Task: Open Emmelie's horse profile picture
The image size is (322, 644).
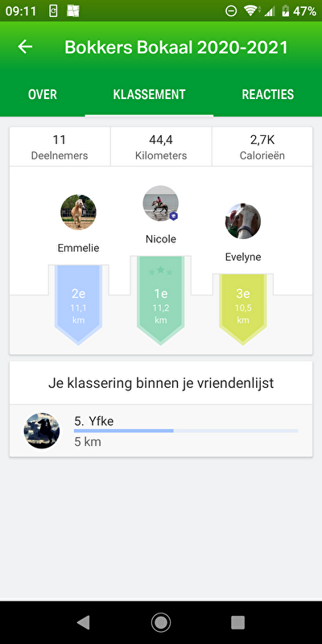Action: [78, 213]
